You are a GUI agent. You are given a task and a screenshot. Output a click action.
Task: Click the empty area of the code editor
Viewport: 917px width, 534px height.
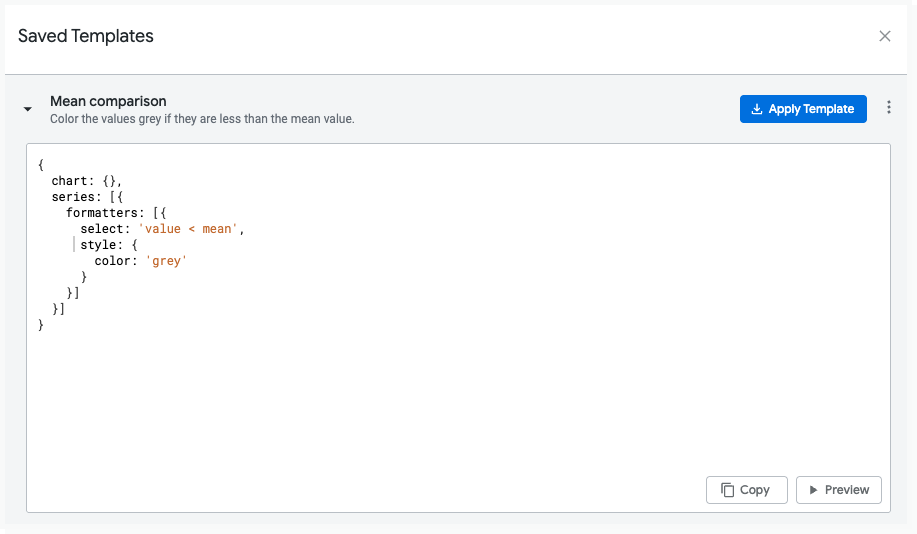click(x=450, y=400)
